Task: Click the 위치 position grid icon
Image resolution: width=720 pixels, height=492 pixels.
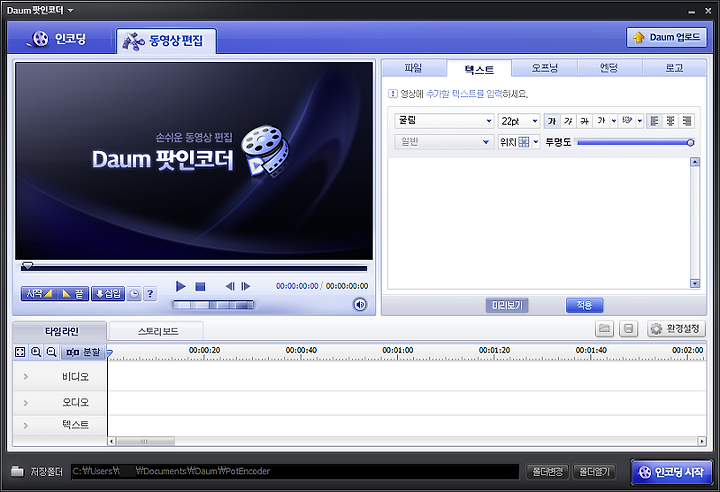Action: (x=523, y=142)
